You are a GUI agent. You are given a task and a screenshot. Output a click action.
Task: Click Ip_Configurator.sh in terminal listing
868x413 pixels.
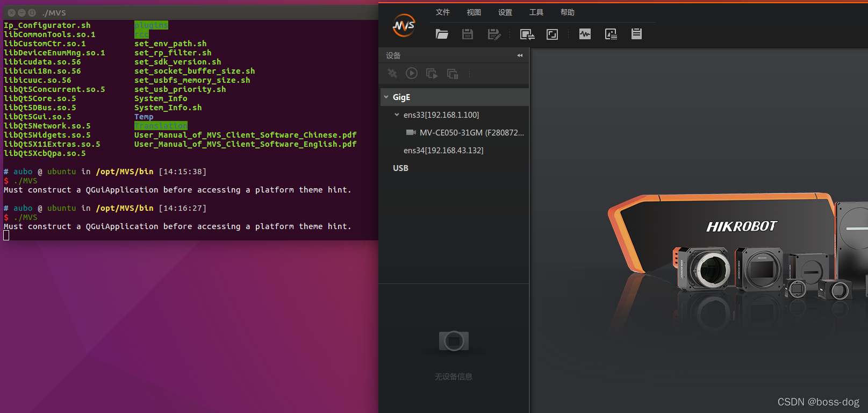point(47,25)
